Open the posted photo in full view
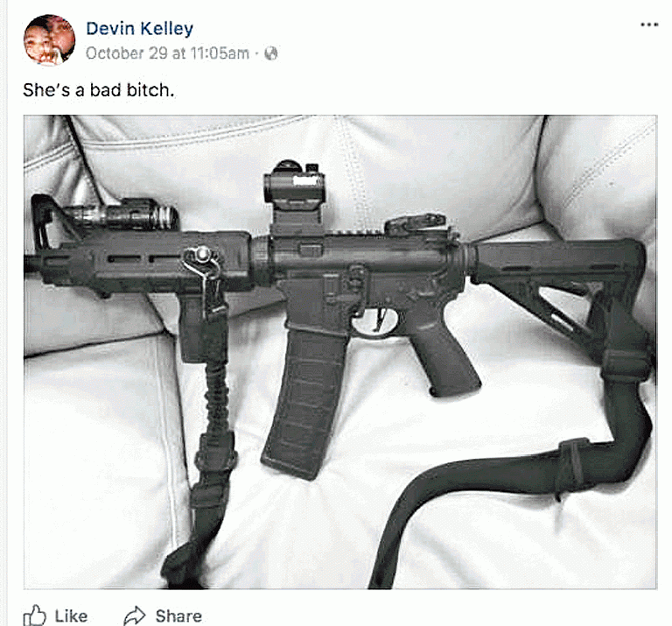This screenshot has width=672, height=626. click(x=339, y=352)
